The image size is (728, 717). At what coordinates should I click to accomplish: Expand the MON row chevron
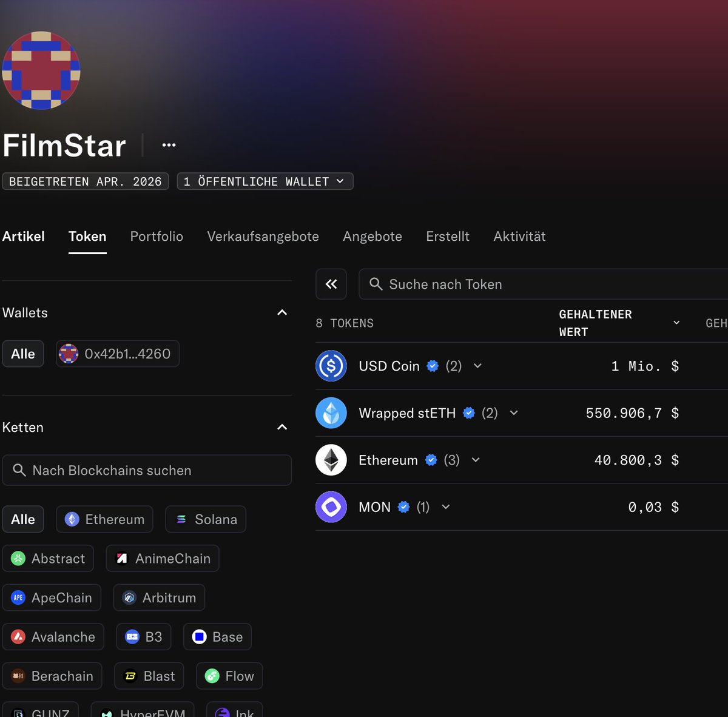[x=446, y=507]
